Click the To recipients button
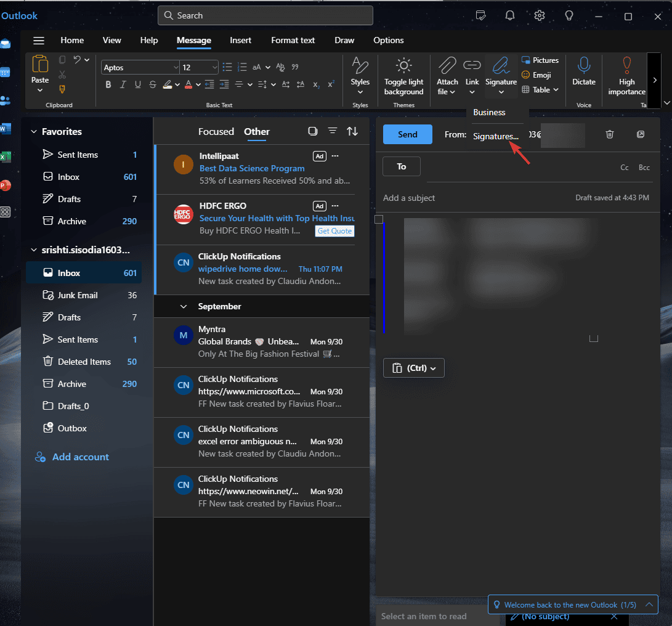The height and width of the screenshot is (626, 672). [402, 167]
